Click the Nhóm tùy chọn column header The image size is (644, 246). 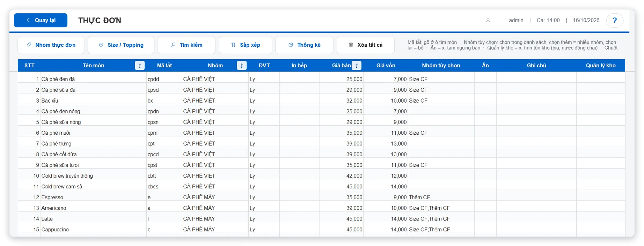441,66
